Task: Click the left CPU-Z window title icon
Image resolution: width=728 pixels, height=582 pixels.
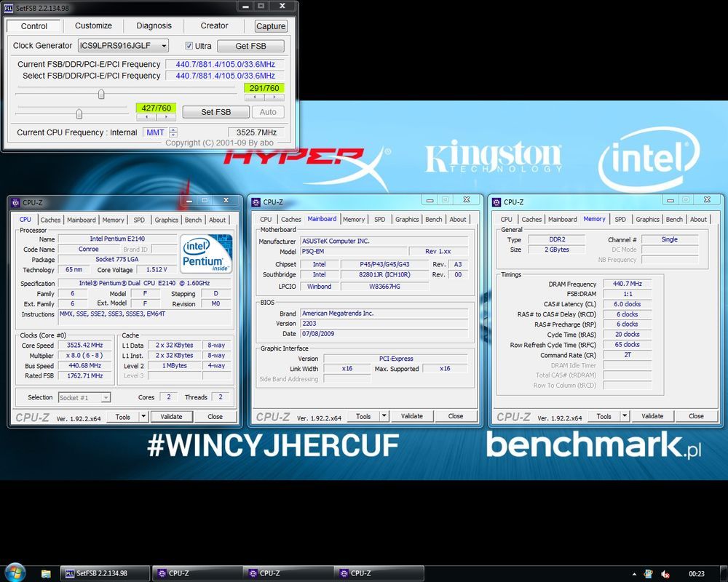Action: (x=15, y=202)
